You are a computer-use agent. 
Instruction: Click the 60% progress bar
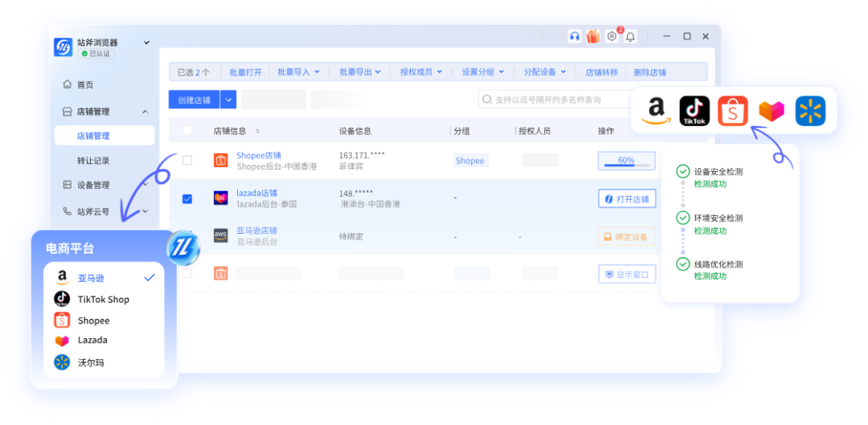tap(627, 161)
